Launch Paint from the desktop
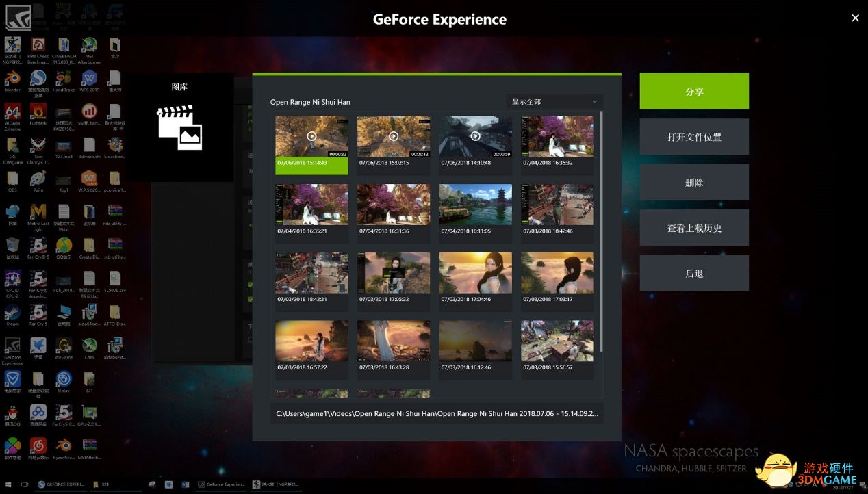 38,181
